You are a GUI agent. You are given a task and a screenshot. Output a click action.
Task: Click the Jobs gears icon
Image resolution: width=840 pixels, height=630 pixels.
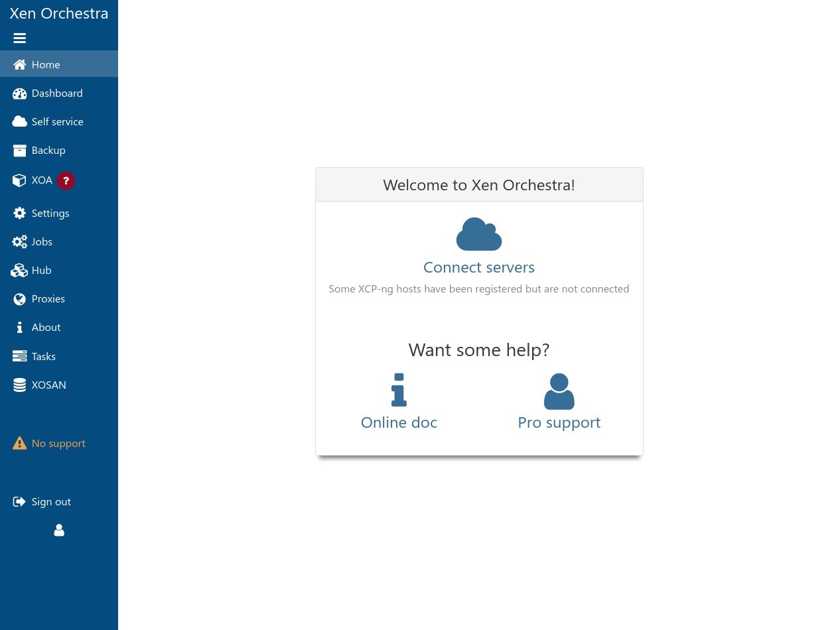20,242
